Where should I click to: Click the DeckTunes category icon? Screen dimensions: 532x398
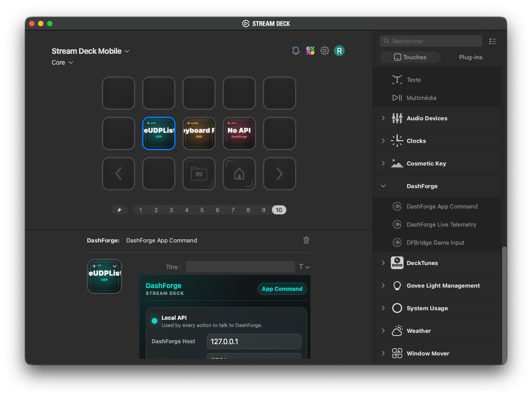click(x=397, y=263)
